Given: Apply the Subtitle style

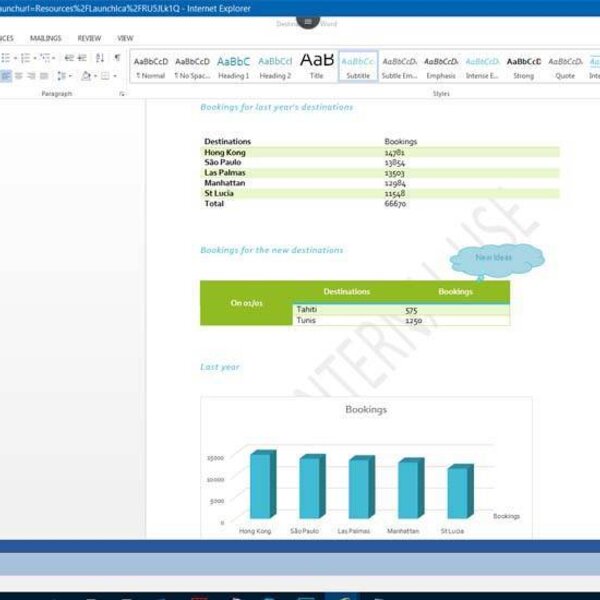Looking at the screenshot, I should pos(358,67).
